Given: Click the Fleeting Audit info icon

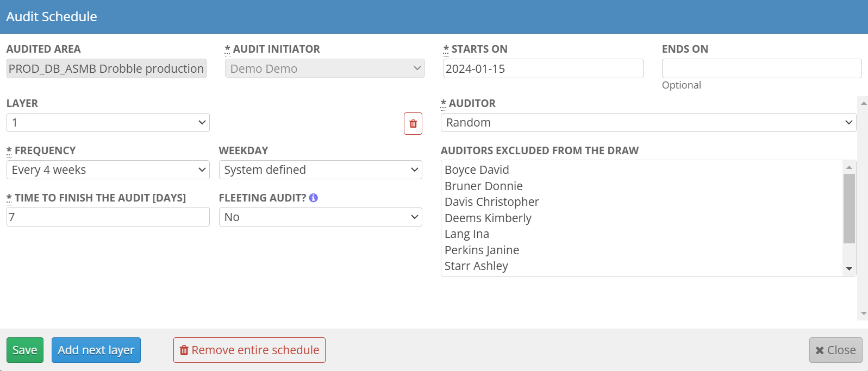Looking at the screenshot, I should pos(314,198).
